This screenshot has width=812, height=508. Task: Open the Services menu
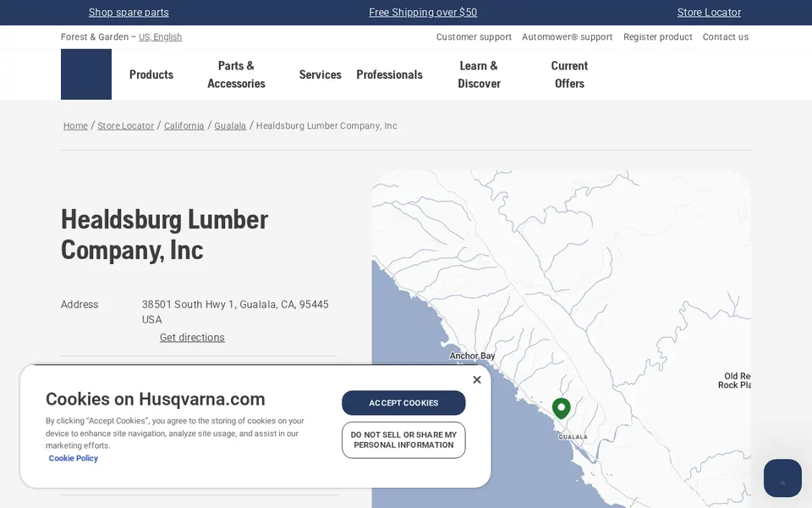pos(320,75)
